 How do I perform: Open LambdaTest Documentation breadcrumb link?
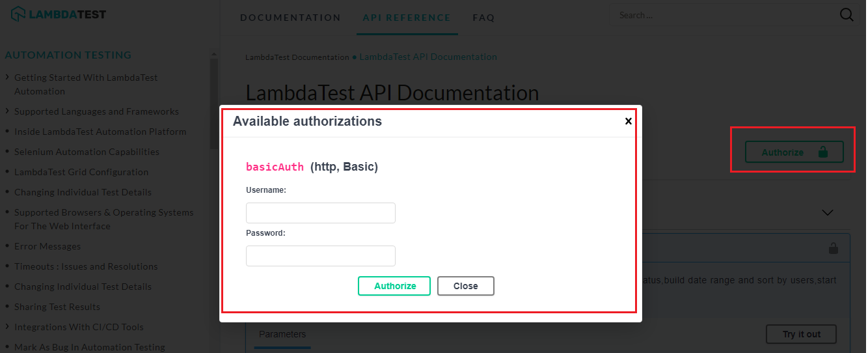[297, 57]
